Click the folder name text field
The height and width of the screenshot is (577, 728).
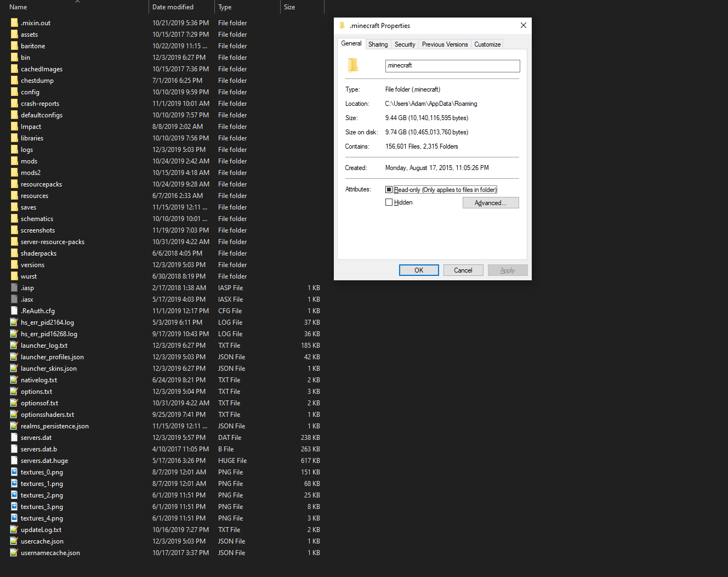(452, 66)
